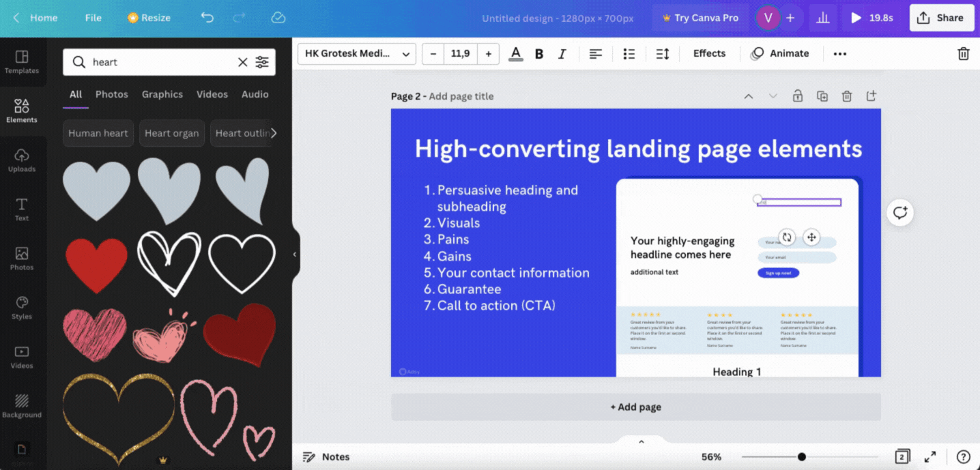The width and height of the screenshot is (980, 470).
Task: Open the Background sidebar panel
Action: pos(22,406)
